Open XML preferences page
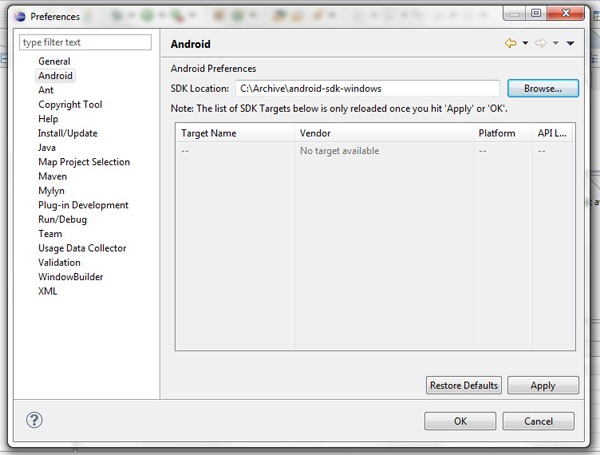 click(x=48, y=291)
